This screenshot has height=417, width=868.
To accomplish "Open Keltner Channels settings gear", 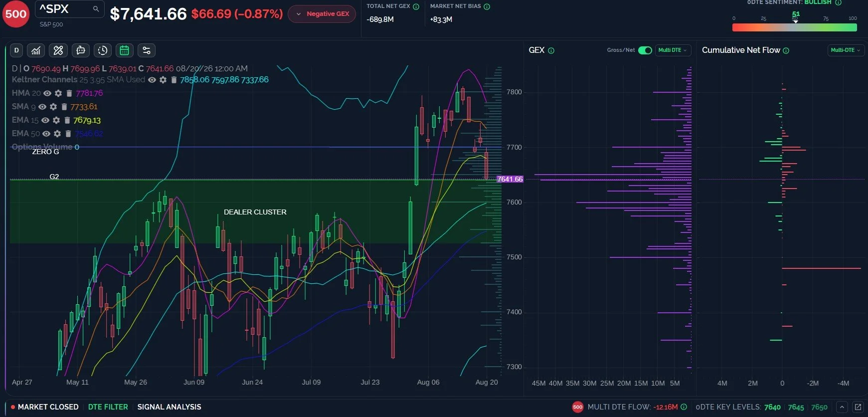I will [x=163, y=80].
